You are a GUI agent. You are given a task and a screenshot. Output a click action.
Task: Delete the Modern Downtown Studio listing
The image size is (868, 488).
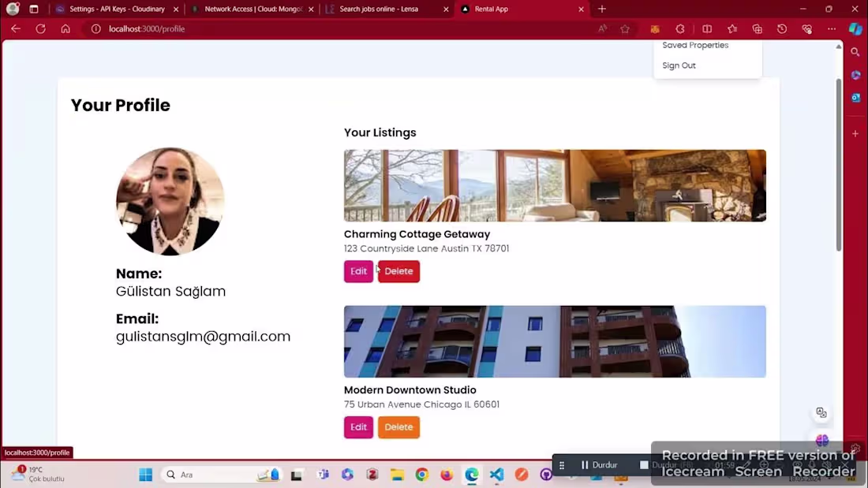[398, 427]
